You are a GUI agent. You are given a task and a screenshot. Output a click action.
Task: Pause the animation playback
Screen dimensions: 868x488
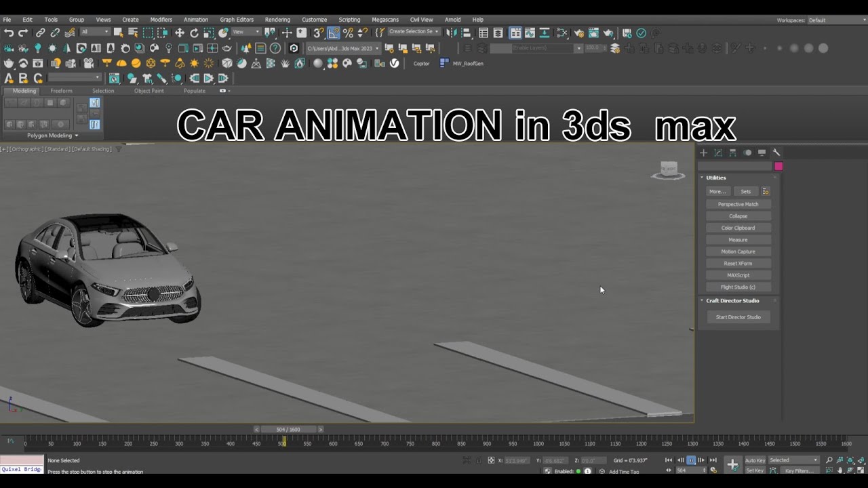click(x=691, y=460)
